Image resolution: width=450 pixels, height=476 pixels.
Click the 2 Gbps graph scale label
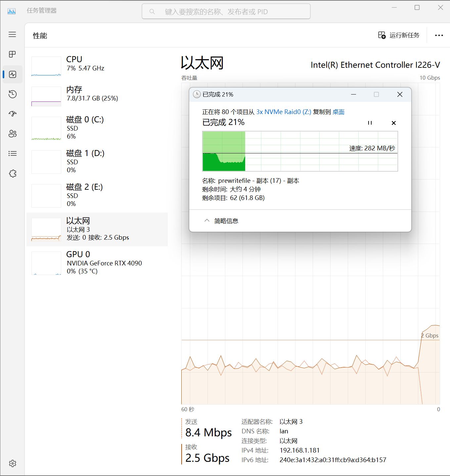tap(429, 336)
